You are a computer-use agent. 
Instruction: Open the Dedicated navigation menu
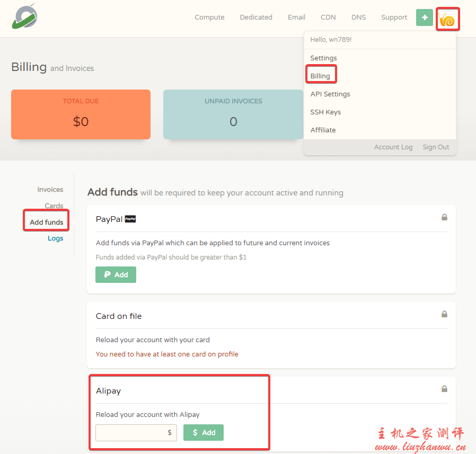coord(256,17)
